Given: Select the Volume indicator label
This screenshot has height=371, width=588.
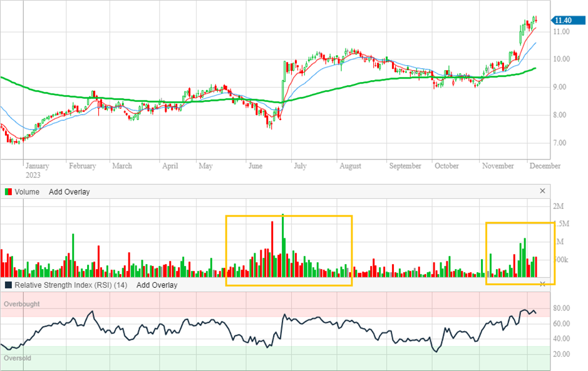Looking at the screenshot, I should click(27, 192).
